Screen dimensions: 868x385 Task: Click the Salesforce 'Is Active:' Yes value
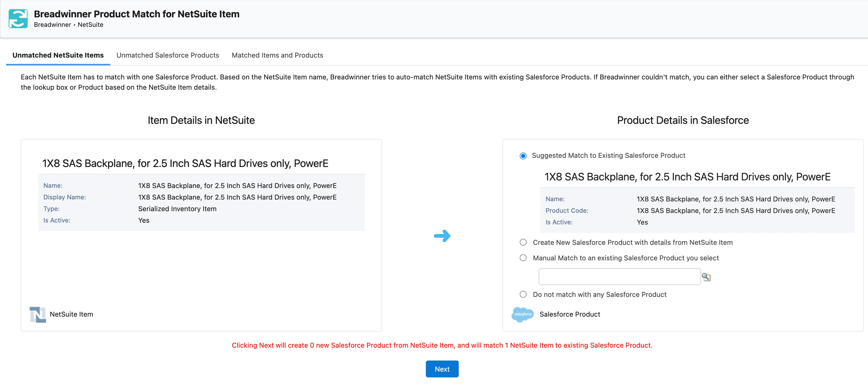click(x=642, y=222)
